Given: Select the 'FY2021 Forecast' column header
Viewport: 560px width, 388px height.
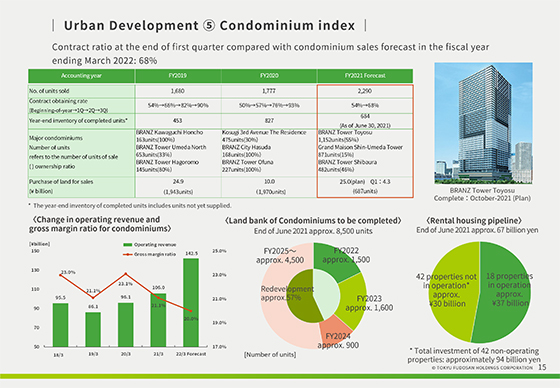Looking at the screenshot, I should tap(365, 76).
